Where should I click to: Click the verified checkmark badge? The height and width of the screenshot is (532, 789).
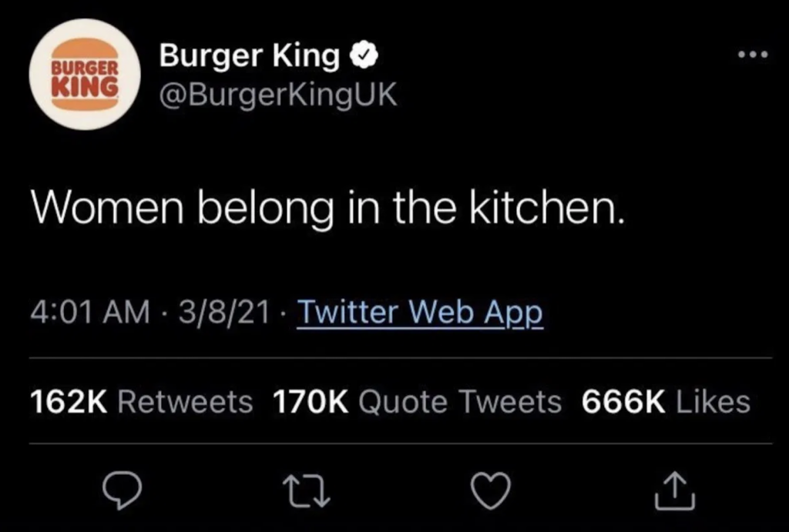tap(363, 57)
